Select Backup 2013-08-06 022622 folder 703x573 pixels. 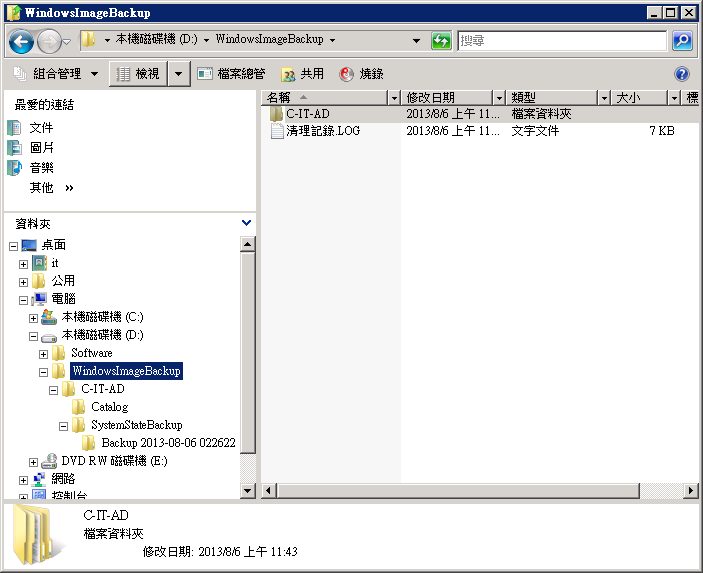169,443
